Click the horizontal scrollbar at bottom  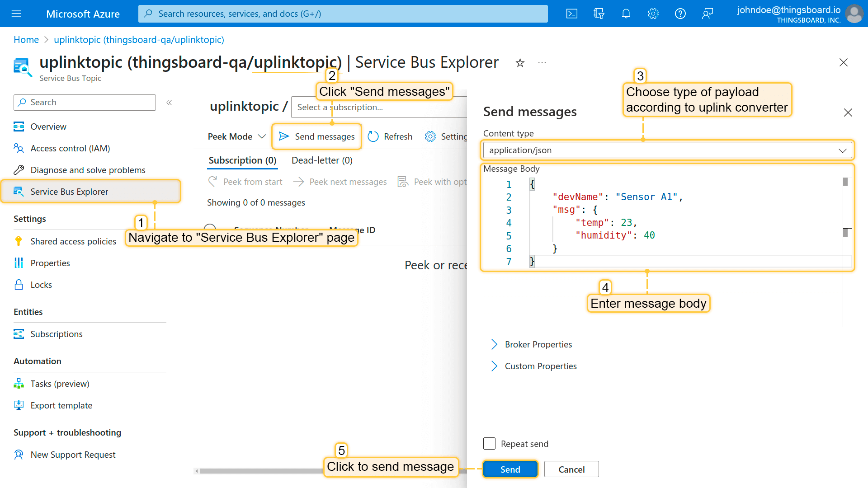(262, 471)
